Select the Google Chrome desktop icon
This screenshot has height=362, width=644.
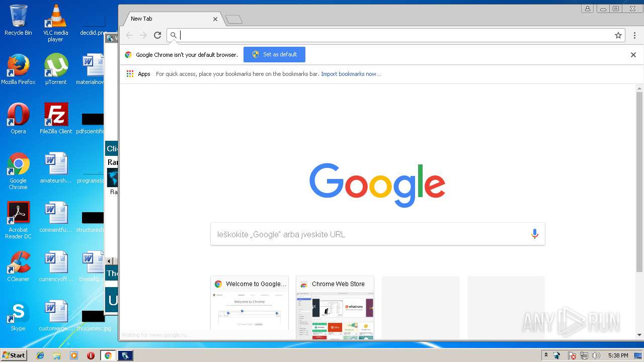coord(18,171)
